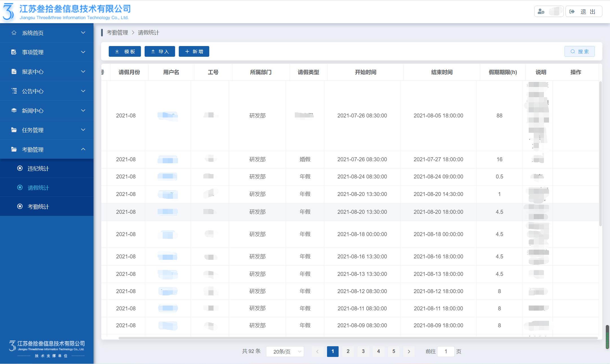Click the report file icon beside 报表中心
The image size is (610, 364).
(x=14, y=71)
